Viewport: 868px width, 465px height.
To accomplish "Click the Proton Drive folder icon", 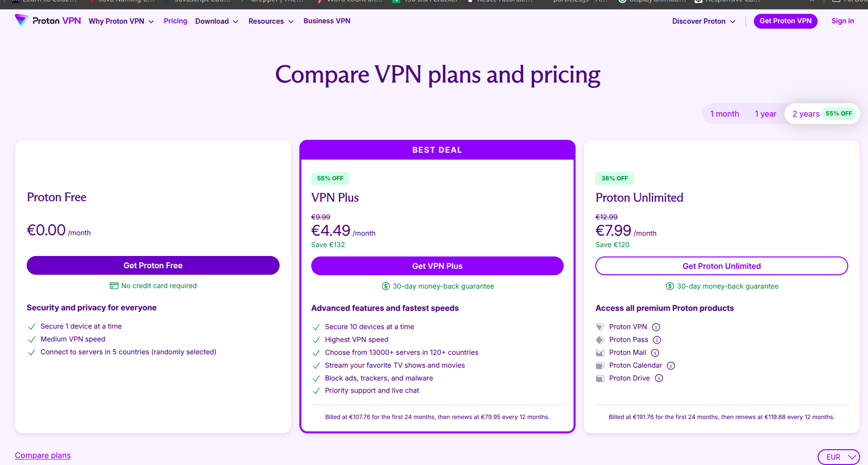I will (600, 379).
